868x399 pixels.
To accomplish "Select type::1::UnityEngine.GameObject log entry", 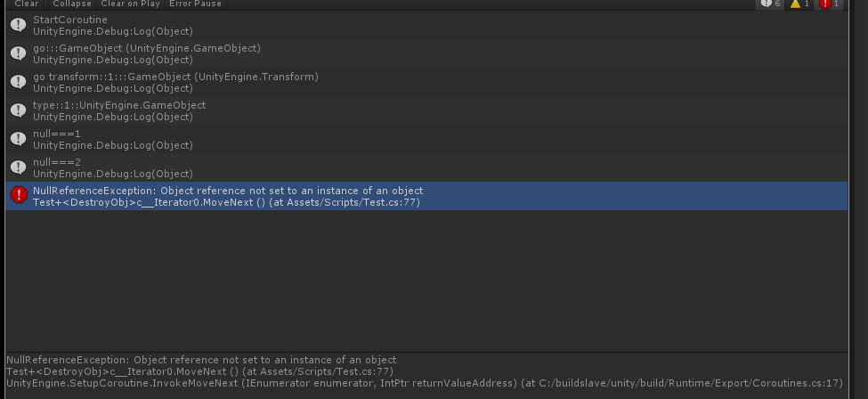I will 267,110.
